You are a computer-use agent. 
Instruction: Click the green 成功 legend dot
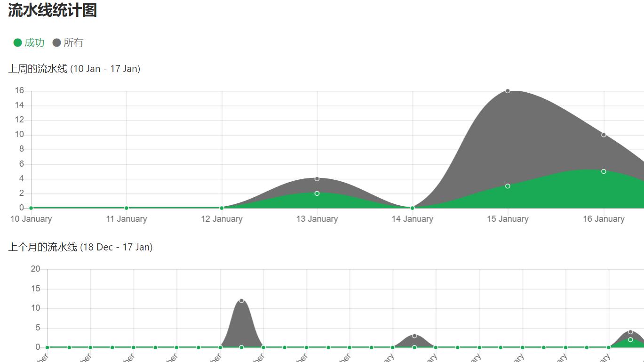[x=18, y=43]
